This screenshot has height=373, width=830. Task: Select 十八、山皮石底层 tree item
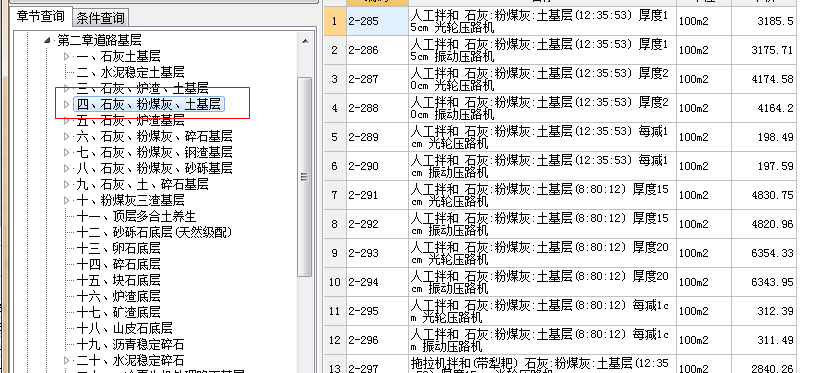coord(124,328)
